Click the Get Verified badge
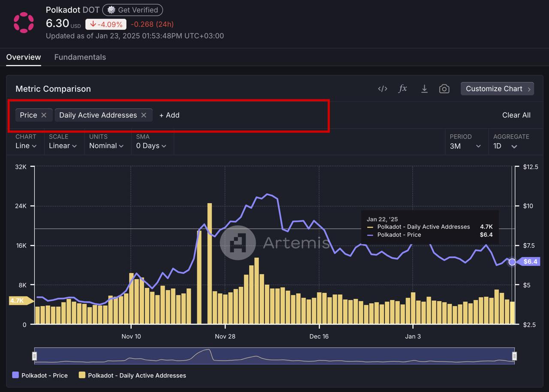This screenshot has width=549, height=392. (133, 10)
